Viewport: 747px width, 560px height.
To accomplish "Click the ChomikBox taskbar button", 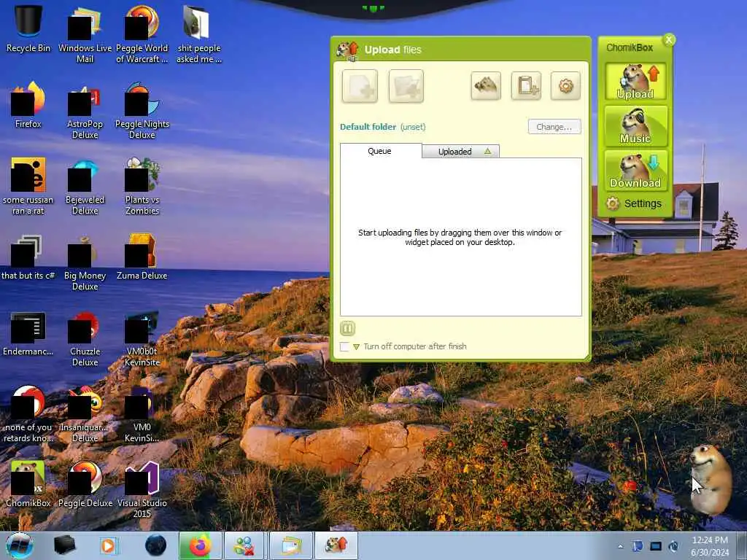I will [x=336, y=545].
